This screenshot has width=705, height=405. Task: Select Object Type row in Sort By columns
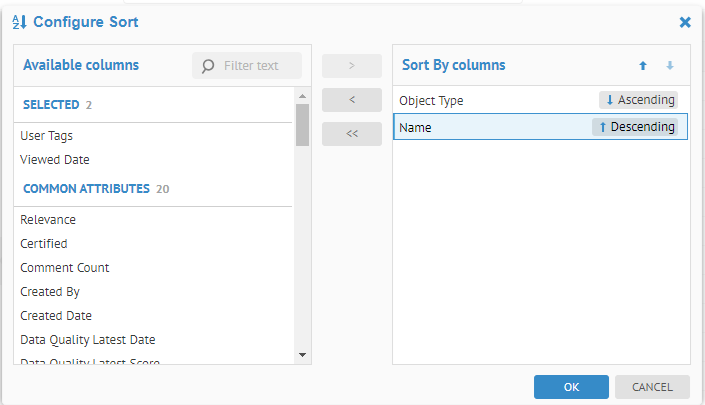[470, 101]
